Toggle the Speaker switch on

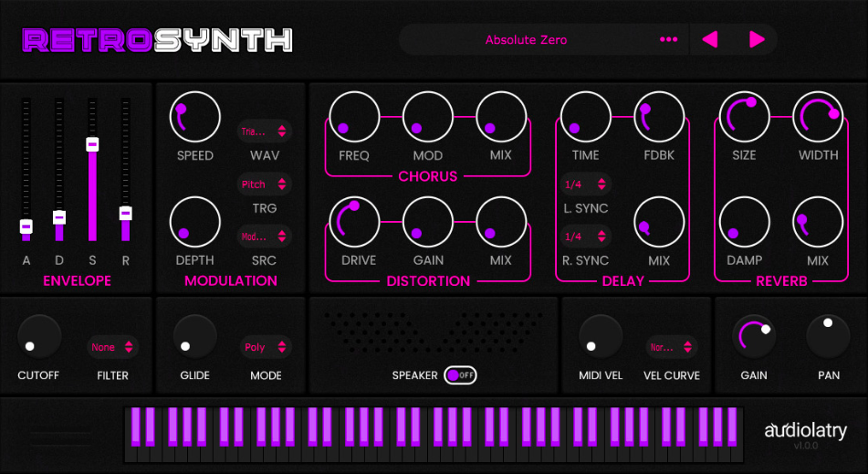pos(460,374)
